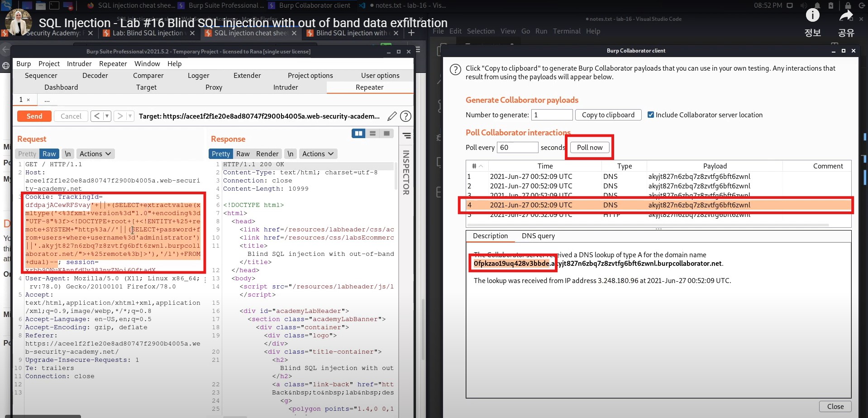Click the YouTube share arrow icon
This screenshot has width=868, height=418.
pos(846,16)
